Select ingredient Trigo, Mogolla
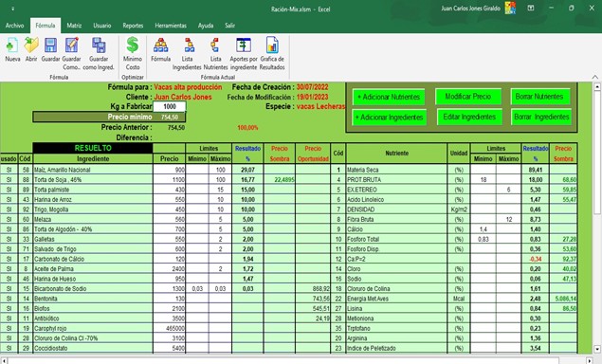 click(93, 209)
